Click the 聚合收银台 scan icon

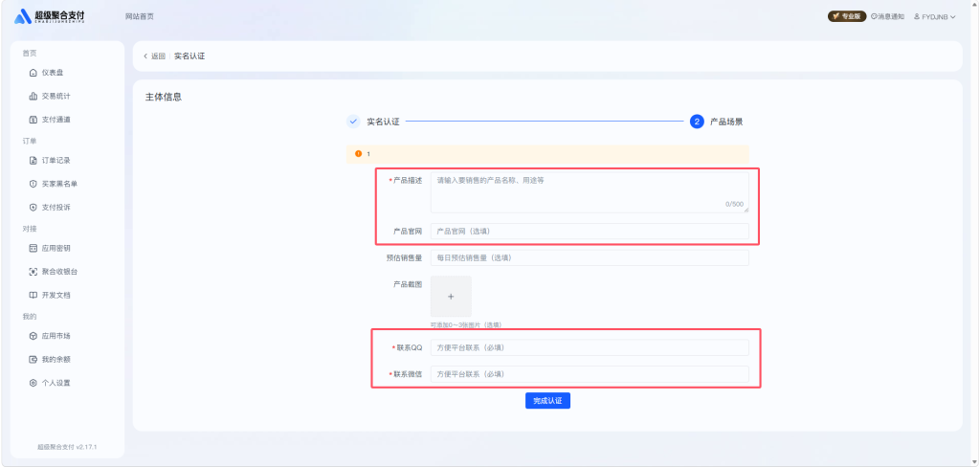[33, 272]
